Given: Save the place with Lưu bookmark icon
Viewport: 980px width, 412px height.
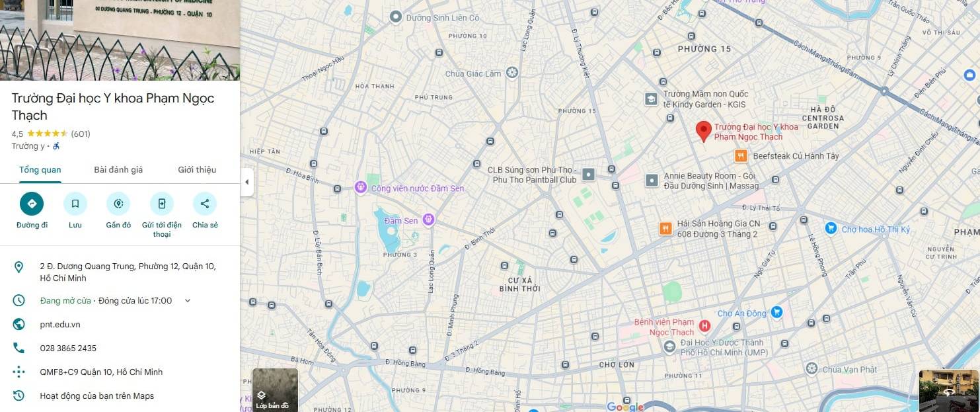Looking at the screenshot, I should 75,204.
